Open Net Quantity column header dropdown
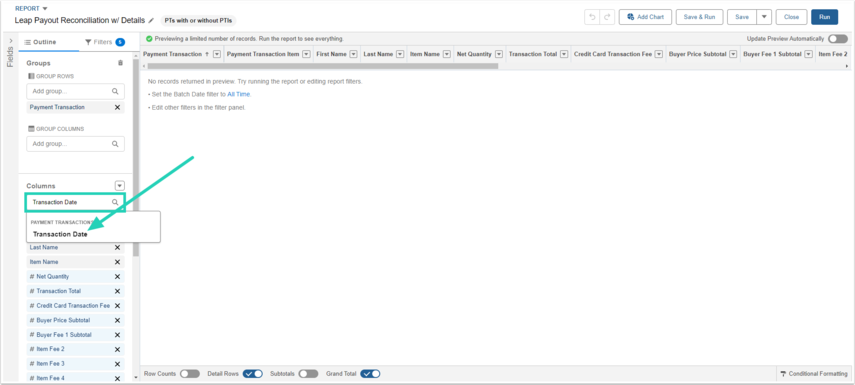 (x=498, y=55)
